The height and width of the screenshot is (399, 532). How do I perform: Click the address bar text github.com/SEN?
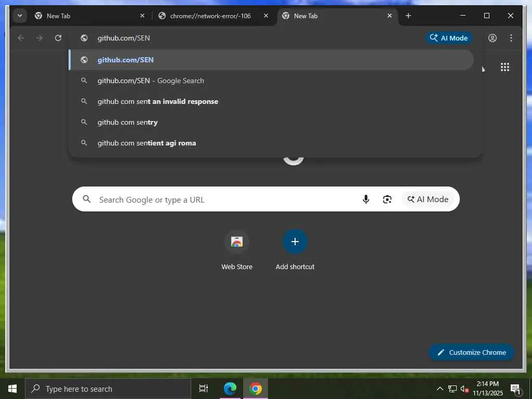(124, 38)
